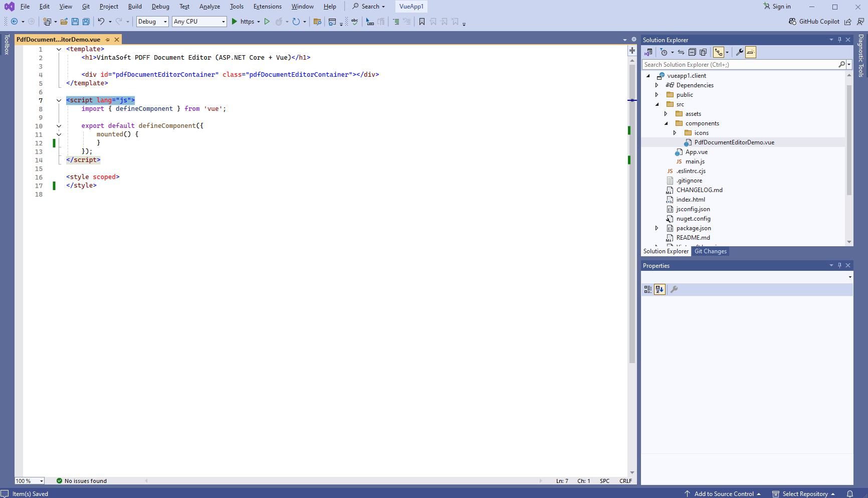Open the notifications bell in the status bar
868x498 pixels.
(850, 494)
